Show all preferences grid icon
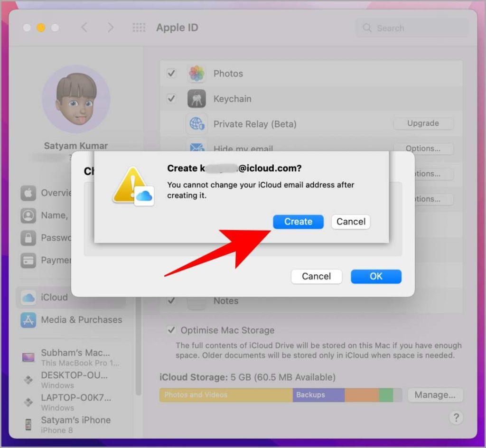Viewport: 486px width, 448px height. click(x=139, y=28)
